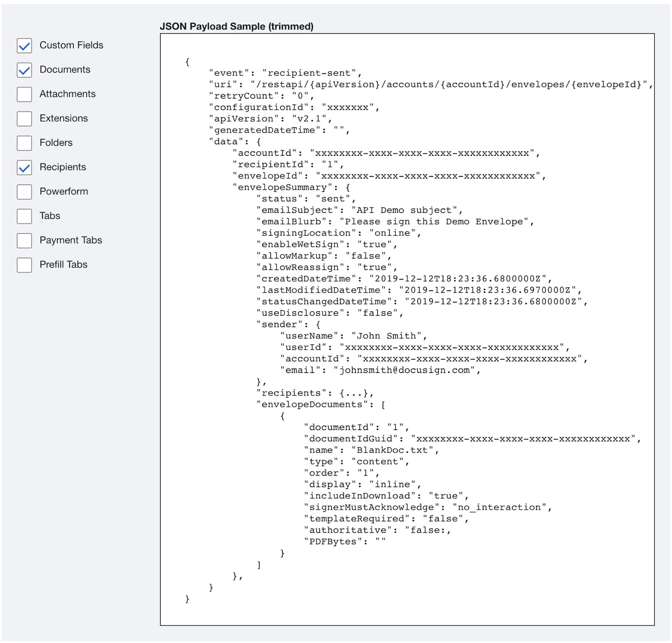This screenshot has width=672, height=643.
Task: Click the JSON Payload Sample heading
Action: point(236,26)
